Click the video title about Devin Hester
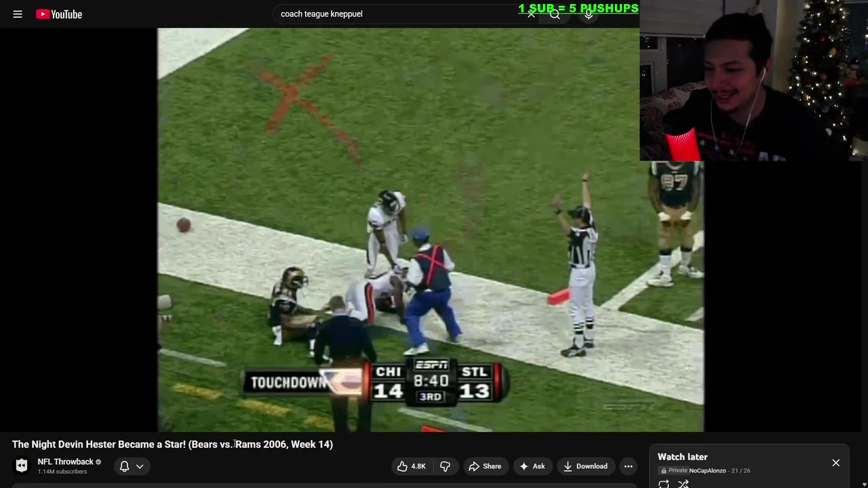Viewport: 868px width, 488px height. (172, 445)
